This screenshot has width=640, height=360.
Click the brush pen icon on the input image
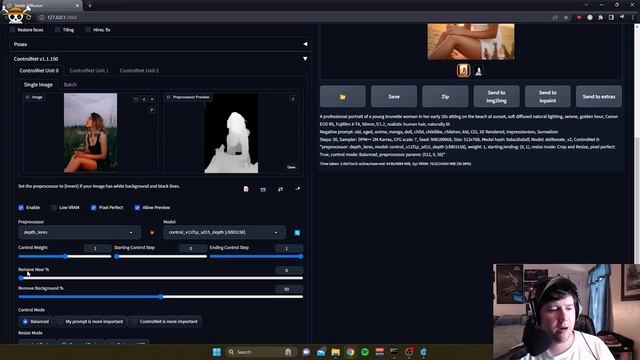pos(152,110)
